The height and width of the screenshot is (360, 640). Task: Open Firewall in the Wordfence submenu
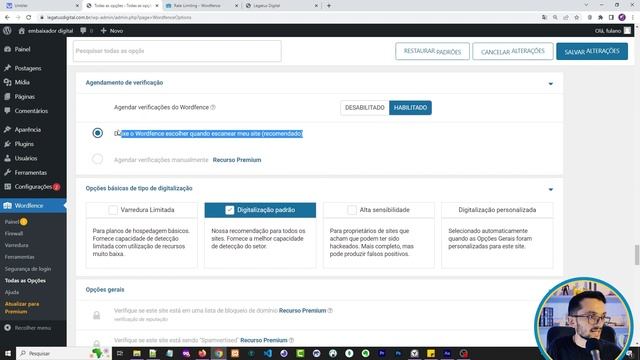(14, 233)
